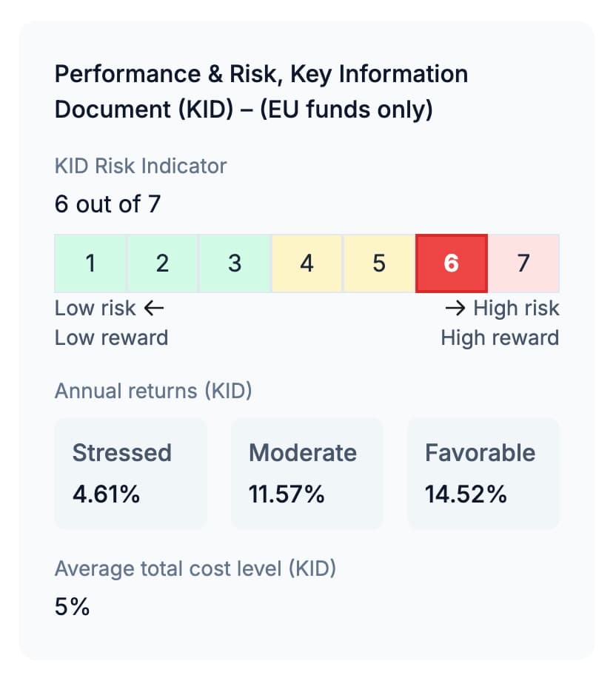This screenshot has height=675, width=616.
Task: Click the Average total cost level label
Action: 194,568
